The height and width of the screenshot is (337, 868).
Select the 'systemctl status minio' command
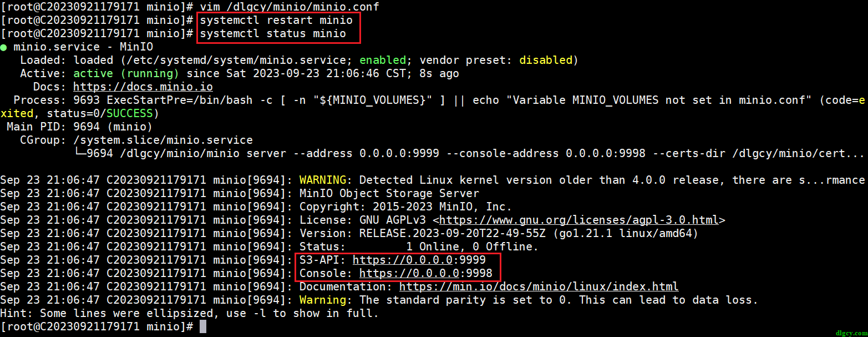[x=273, y=33]
